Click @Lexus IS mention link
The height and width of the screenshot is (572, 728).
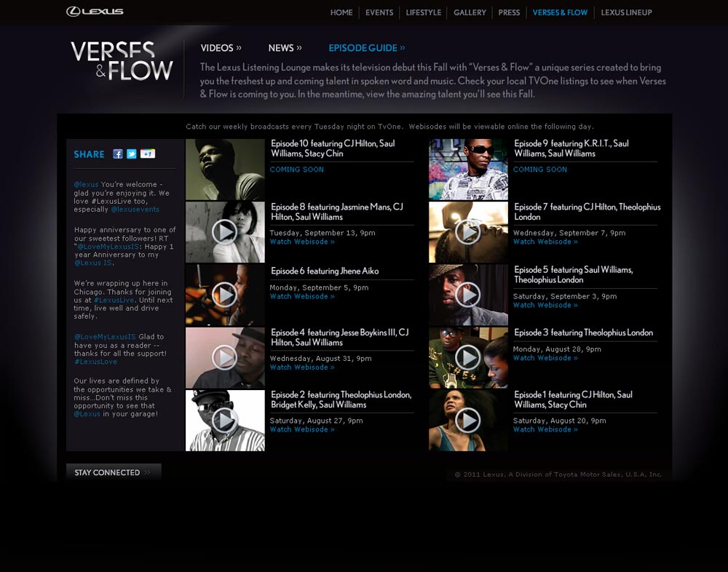click(x=93, y=263)
